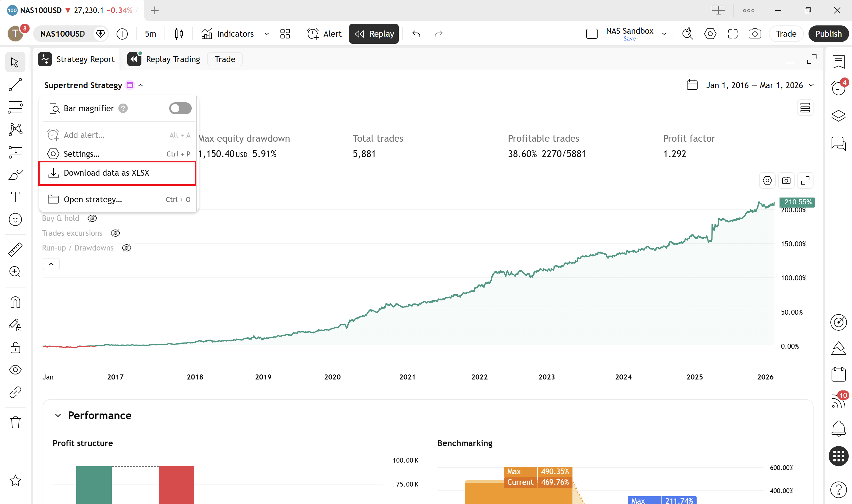
Task: Hide the Buy & hold curve
Action: pyautogui.click(x=92, y=218)
